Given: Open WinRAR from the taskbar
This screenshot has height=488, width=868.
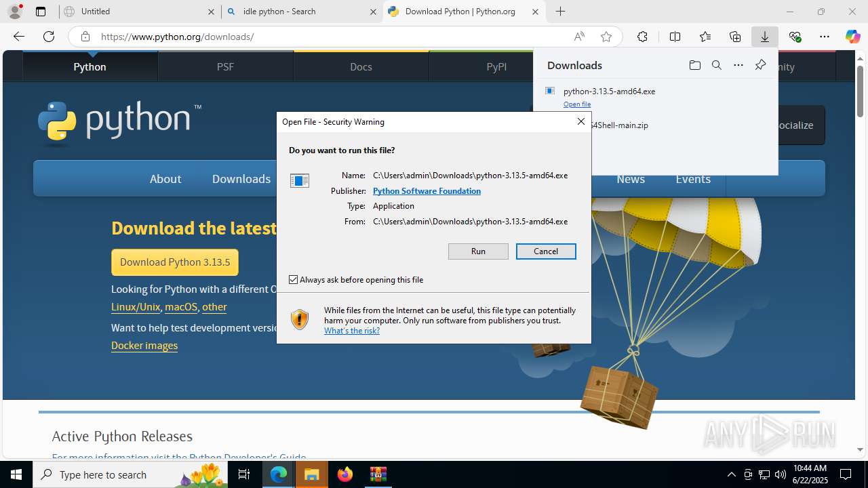Looking at the screenshot, I should click(x=378, y=474).
